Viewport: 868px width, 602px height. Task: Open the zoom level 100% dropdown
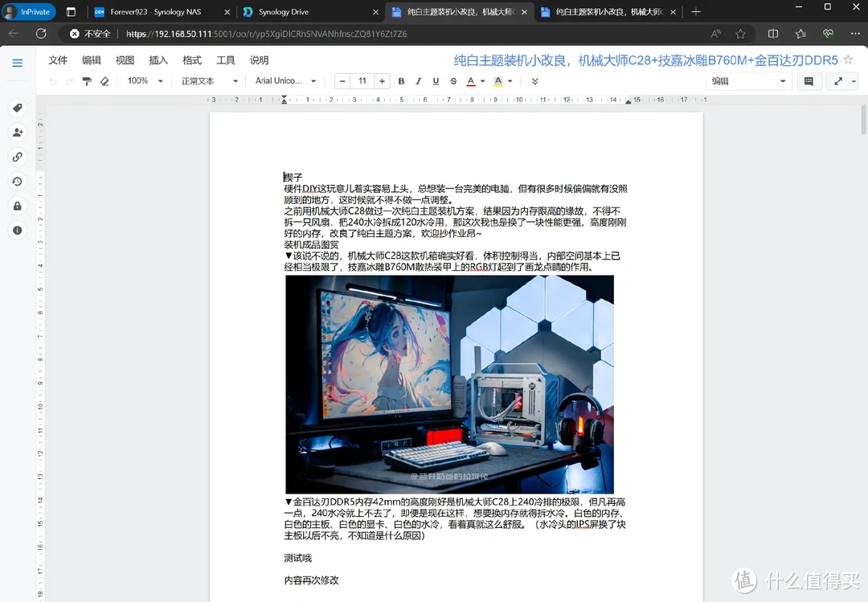pos(145,80)
